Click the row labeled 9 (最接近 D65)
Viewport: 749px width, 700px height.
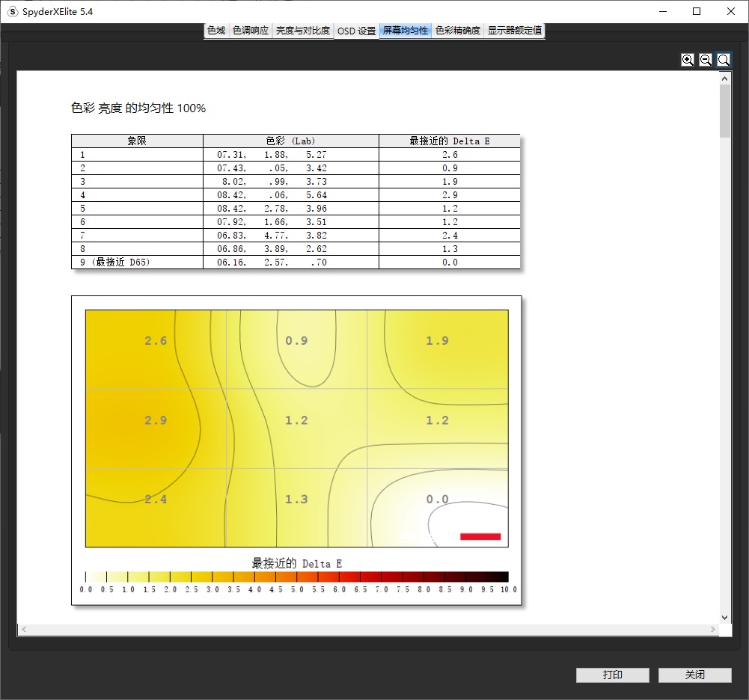296,262
